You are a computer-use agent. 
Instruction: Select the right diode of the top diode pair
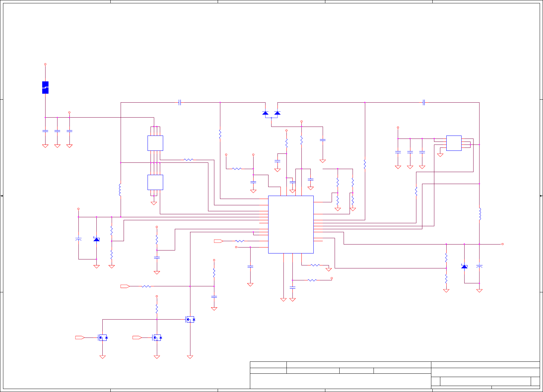(277, 113)
